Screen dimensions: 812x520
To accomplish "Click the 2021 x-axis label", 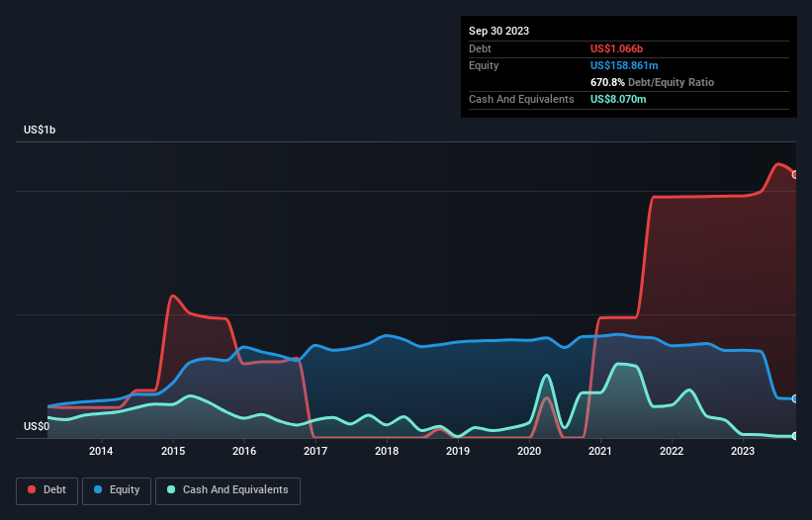I will [600, 451].
